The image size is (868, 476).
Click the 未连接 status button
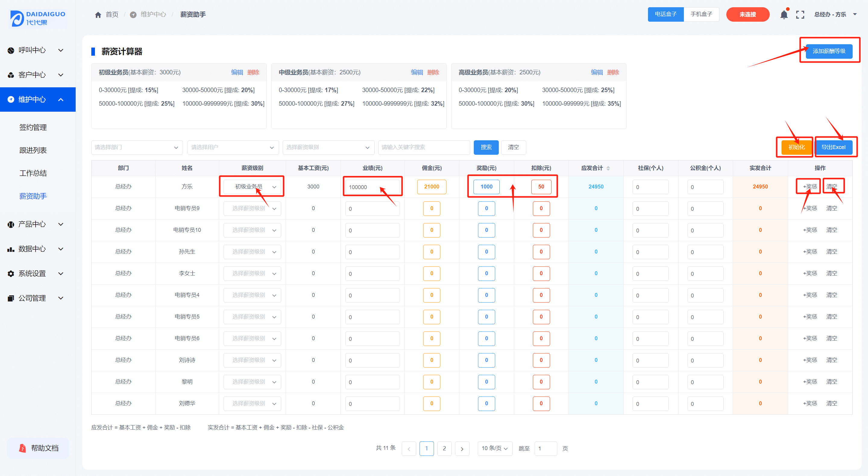click(748, 14)
